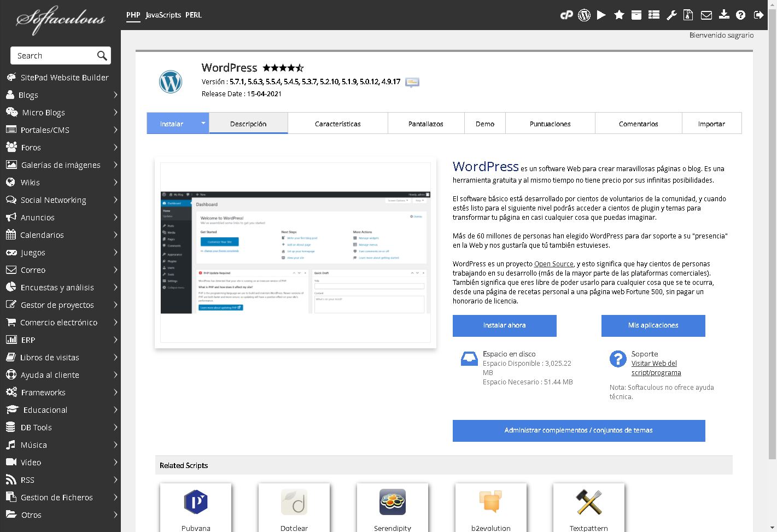This screenshot has height=532, width=777.
Task: Click the WordPress dashboard screenshot thumbnail
Action: 295,252
